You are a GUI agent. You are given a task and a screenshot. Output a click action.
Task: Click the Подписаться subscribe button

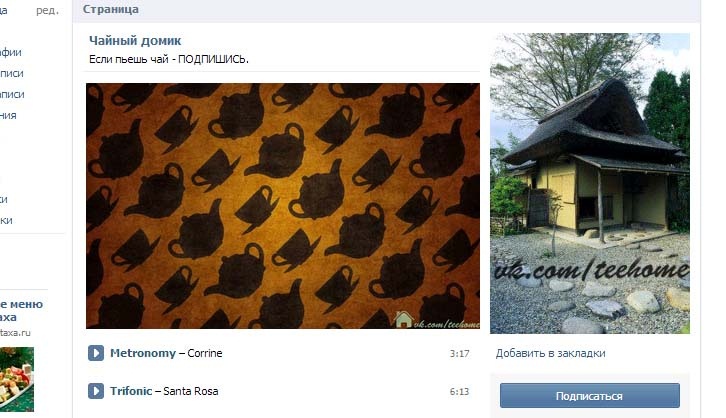589,396
